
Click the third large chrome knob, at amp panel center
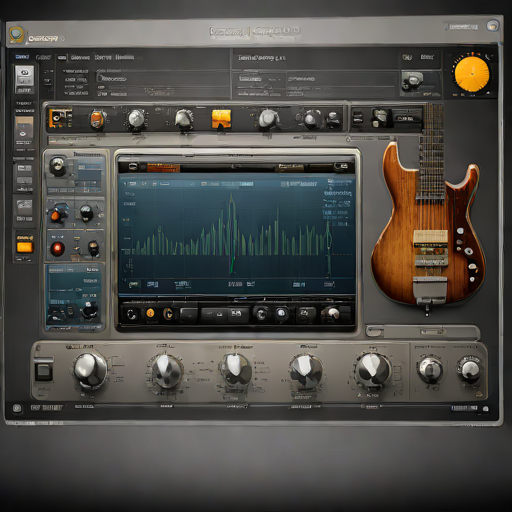235,370
